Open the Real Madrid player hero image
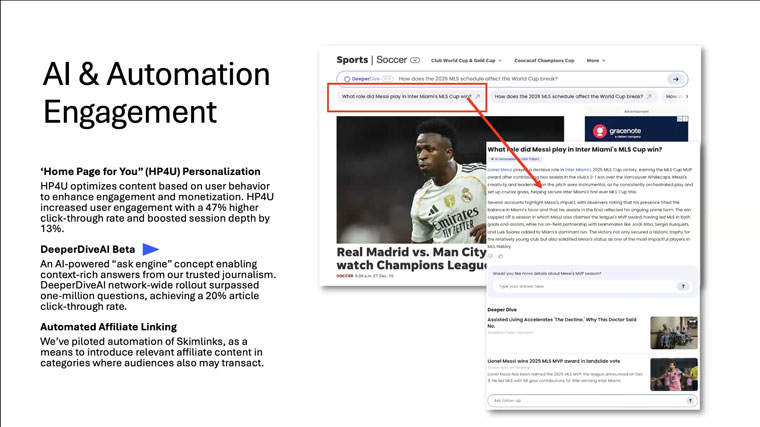The image size is (760, 427). point(412,179)
